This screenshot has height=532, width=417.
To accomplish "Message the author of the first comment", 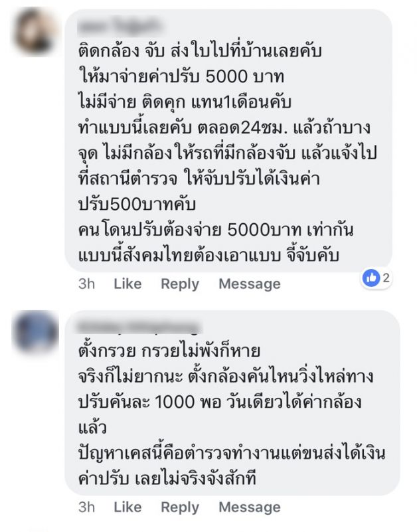I will [x=250, y=284].
